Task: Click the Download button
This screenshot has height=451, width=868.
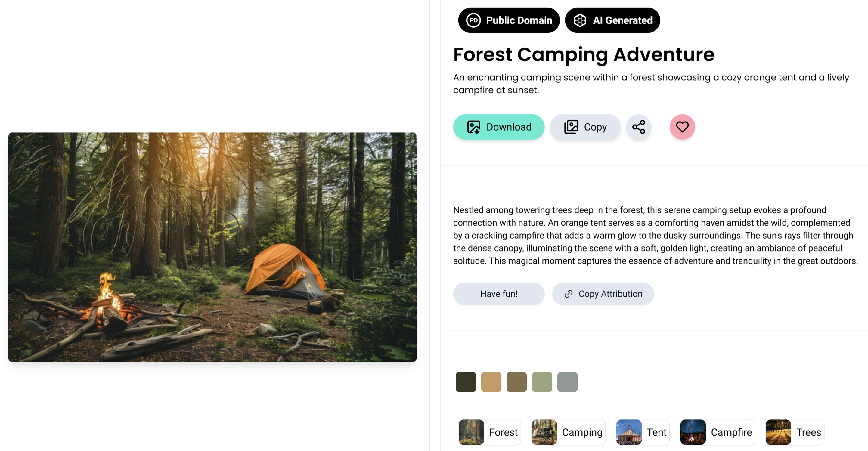Action: (x=499, y=127)
